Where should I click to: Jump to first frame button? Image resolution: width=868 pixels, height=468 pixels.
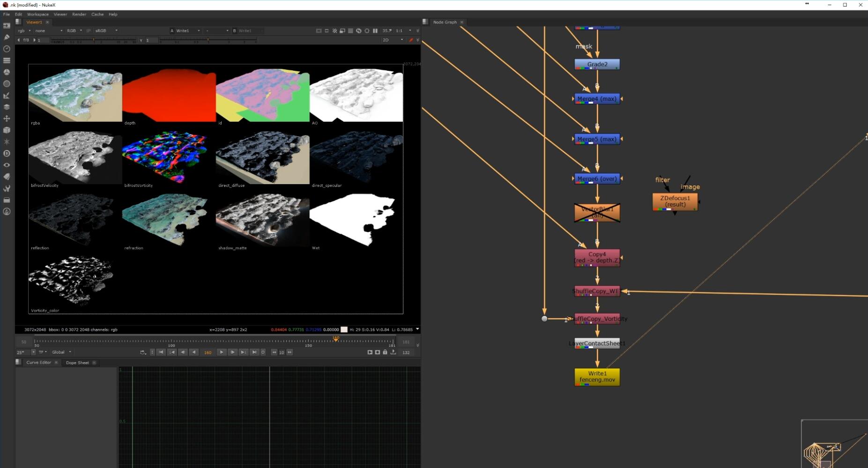click(161, 352)
